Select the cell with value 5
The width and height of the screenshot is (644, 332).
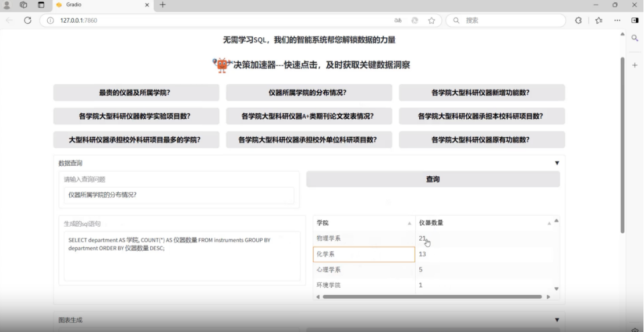pos(484,270)
